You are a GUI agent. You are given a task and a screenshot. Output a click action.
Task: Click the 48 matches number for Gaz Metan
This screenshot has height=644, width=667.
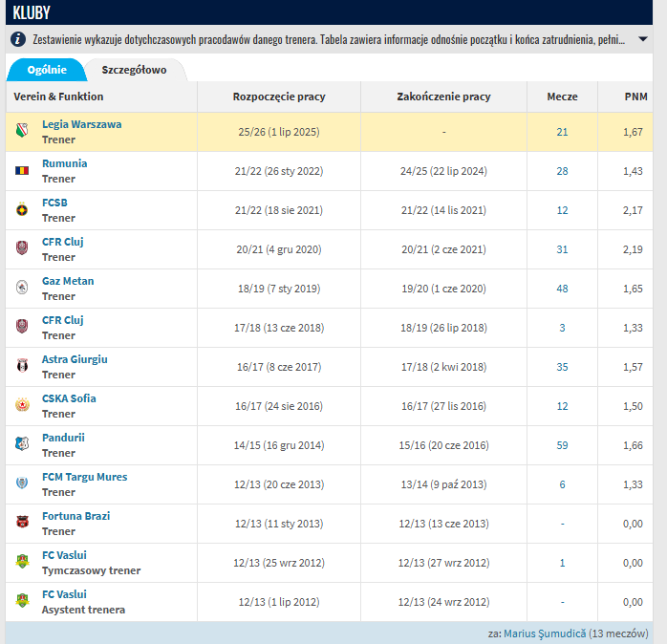coord(562,289)
